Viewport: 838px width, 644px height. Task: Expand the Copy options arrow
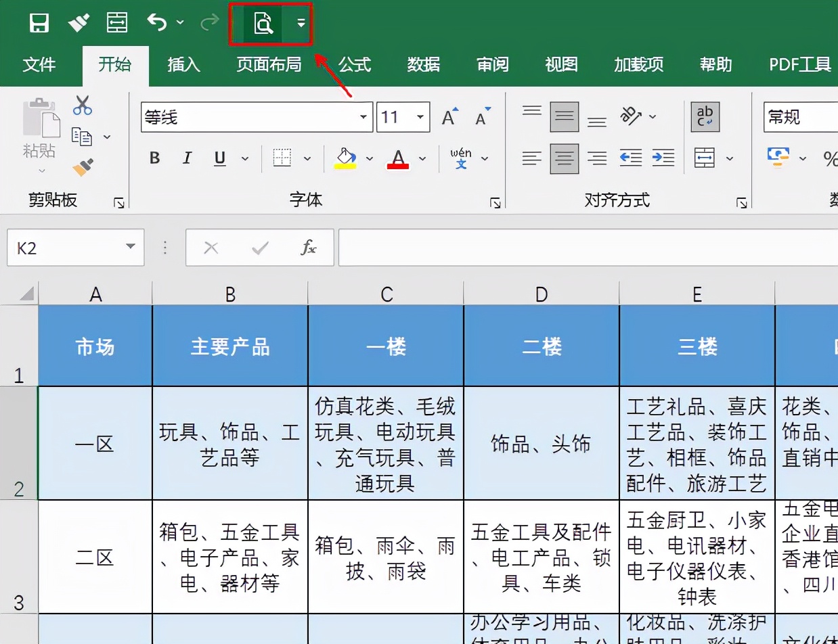coord(107,137)
